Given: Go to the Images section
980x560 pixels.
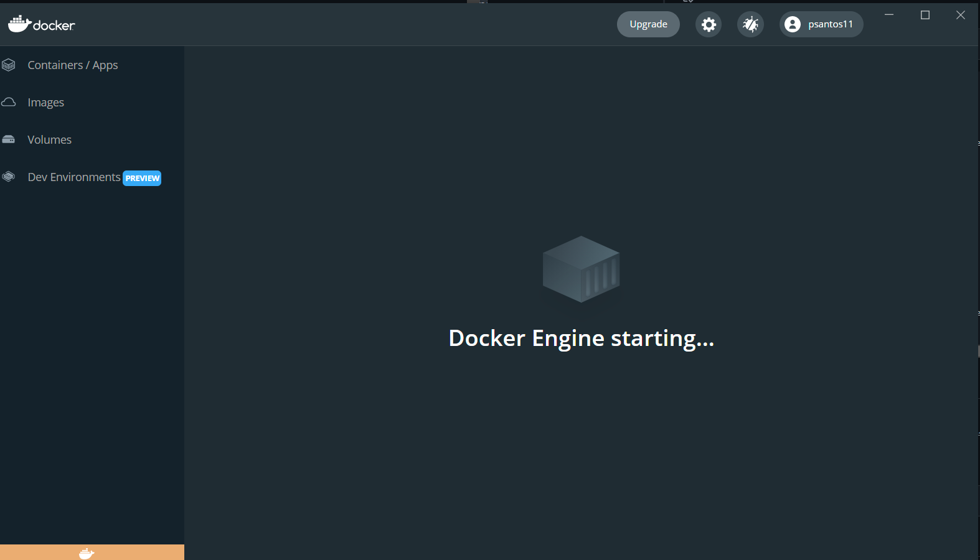Looking at the screenshot, I should [46, 102].
